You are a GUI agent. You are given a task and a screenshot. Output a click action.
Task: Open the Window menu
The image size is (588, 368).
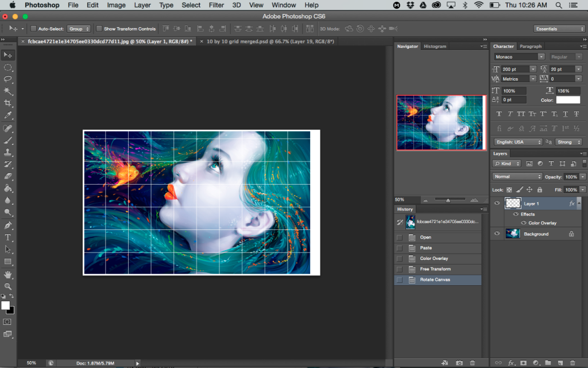284,5
